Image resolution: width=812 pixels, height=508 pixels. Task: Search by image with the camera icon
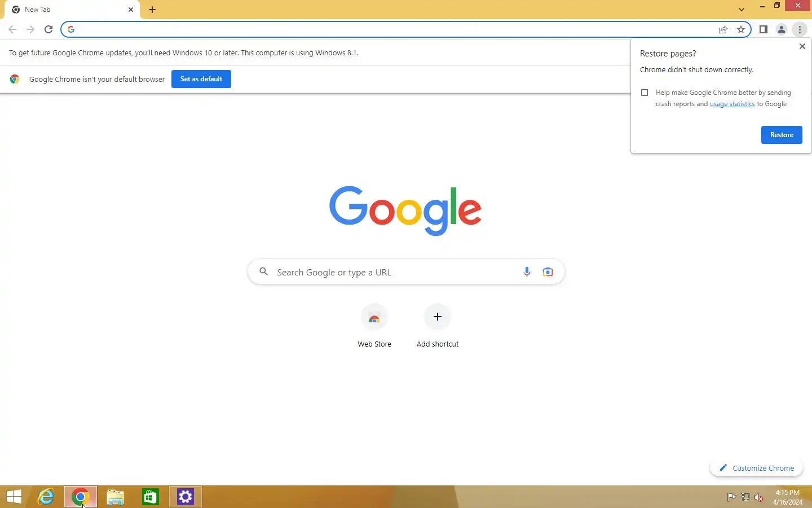(548, 272)
